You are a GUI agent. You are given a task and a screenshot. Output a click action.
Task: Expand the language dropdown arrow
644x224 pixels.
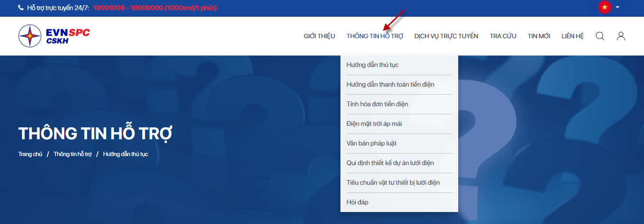618,7
